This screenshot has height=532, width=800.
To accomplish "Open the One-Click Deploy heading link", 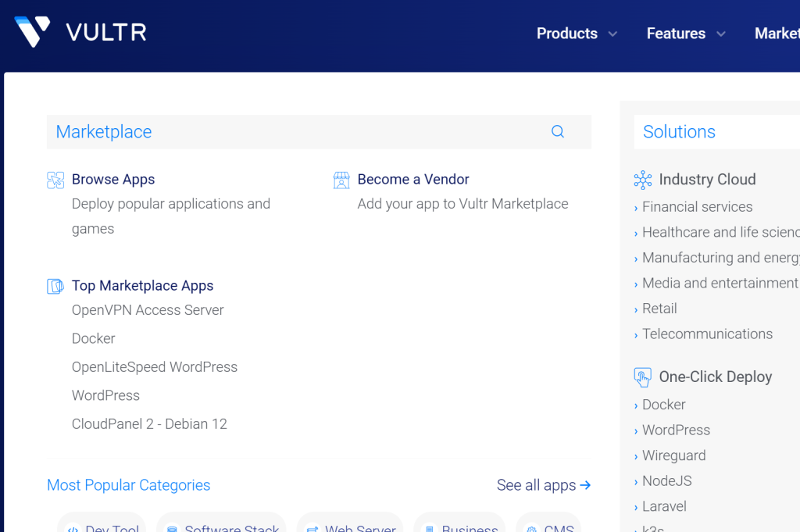I will point(716,377).
